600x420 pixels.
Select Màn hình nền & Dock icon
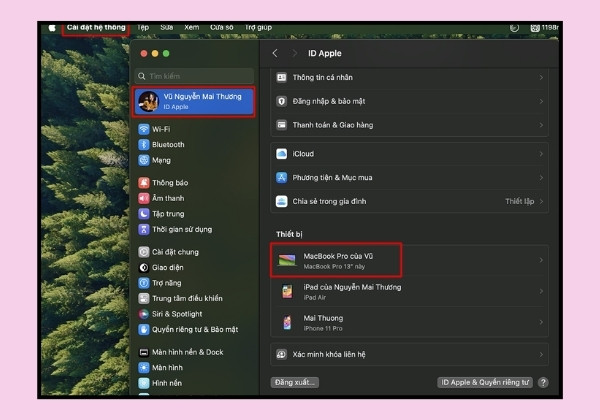point(143,352)
